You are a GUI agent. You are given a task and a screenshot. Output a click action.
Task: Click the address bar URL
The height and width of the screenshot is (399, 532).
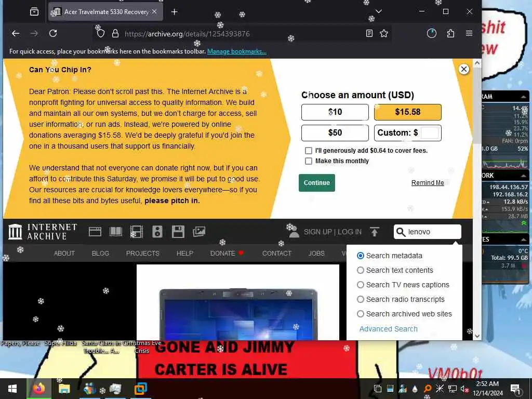187,34
